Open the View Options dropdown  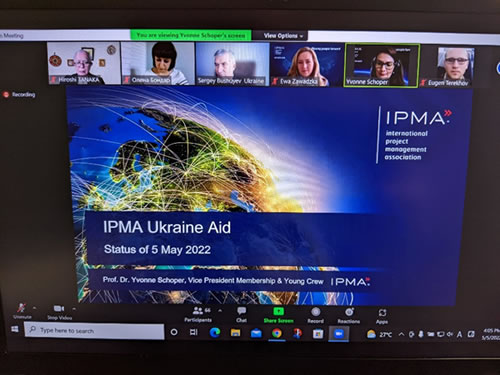283,35
